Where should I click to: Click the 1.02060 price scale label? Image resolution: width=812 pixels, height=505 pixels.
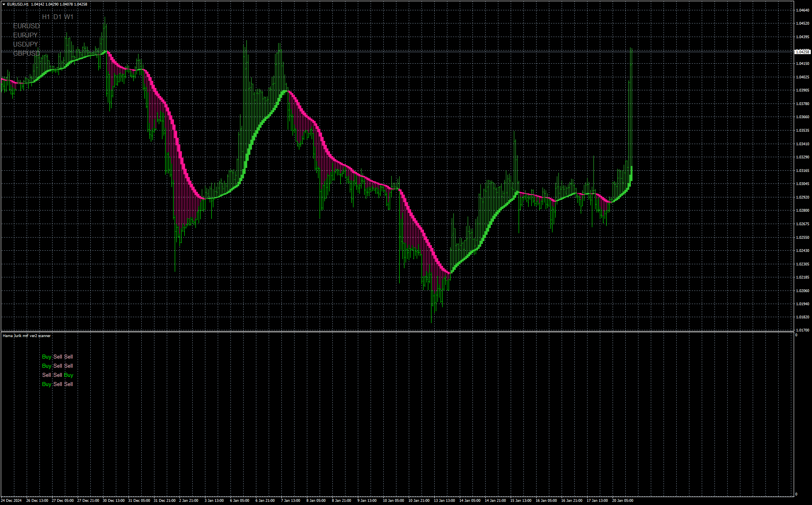(802, 291)
